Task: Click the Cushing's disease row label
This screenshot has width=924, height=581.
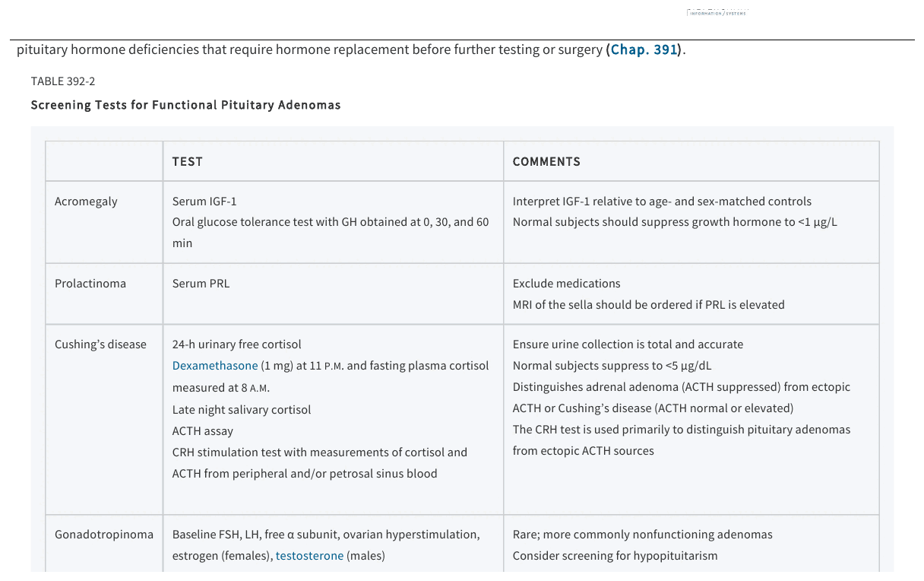Action: pos(100,344)
